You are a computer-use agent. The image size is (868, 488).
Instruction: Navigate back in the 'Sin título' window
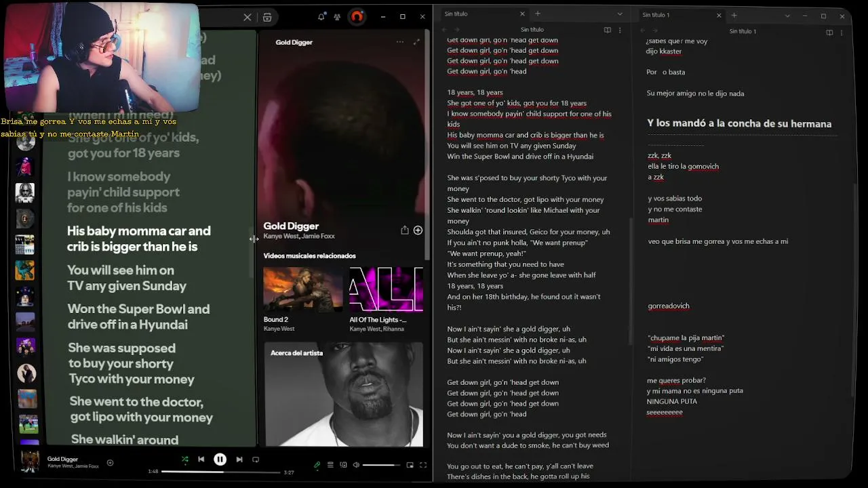click(x=443, y=30)
